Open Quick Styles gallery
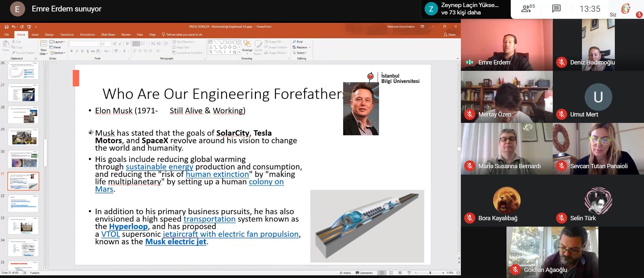Screen dimensions: 644x278 [x=258, y=48]
